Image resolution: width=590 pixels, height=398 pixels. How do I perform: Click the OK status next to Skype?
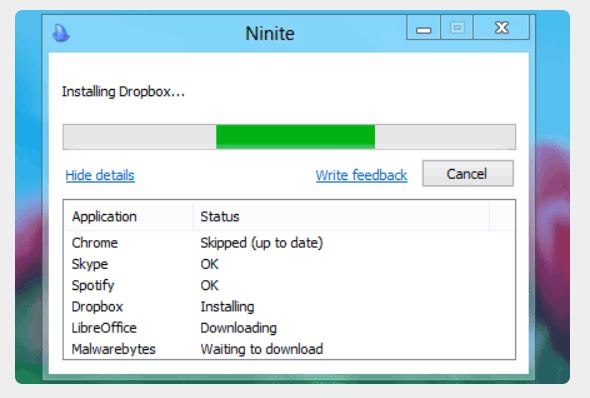click(209, 264)
